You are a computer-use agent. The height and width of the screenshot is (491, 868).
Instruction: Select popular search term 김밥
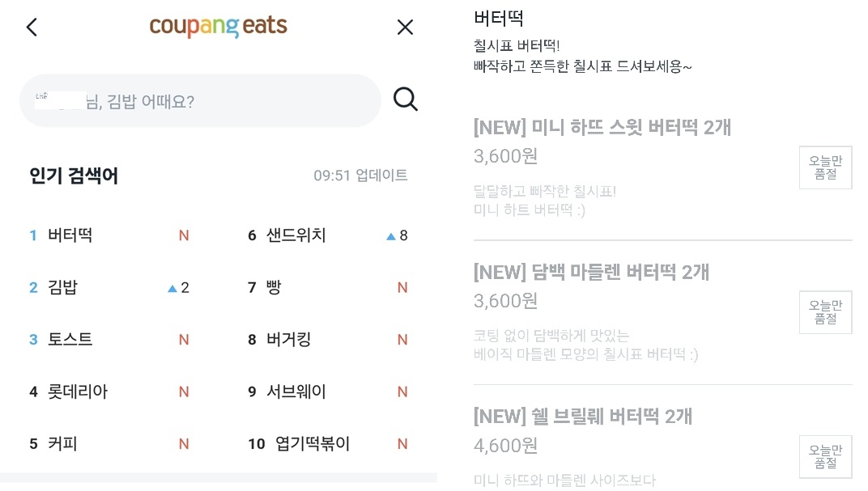63,287
